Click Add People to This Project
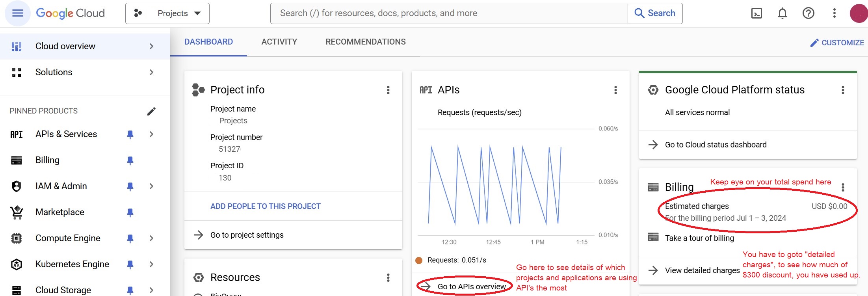868x296 pixels. pyautogui.click(x=266, y=206)
